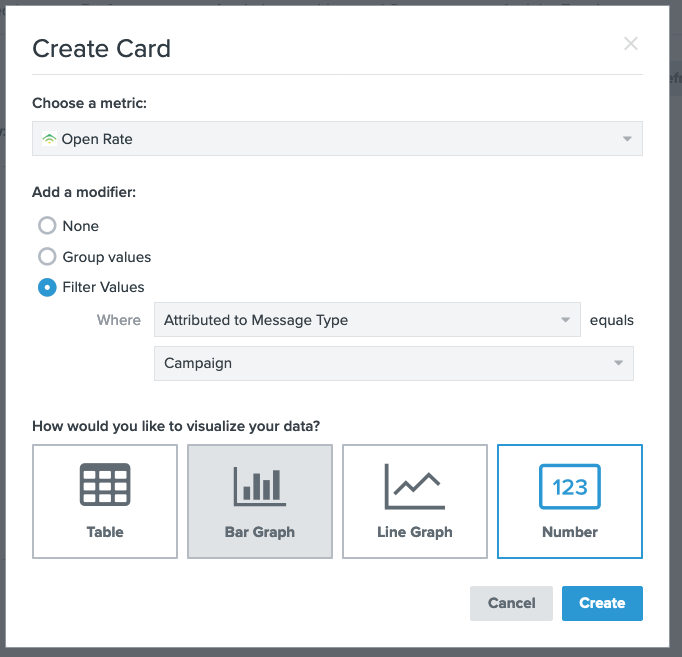This screenshot has height=657, width=682.
Task: Click the Table grid icon
Action: (105, 484)
